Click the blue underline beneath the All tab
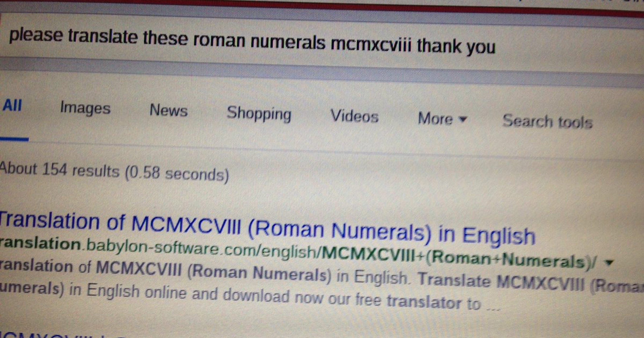This screenshot has height=338, width=644. 14,139
